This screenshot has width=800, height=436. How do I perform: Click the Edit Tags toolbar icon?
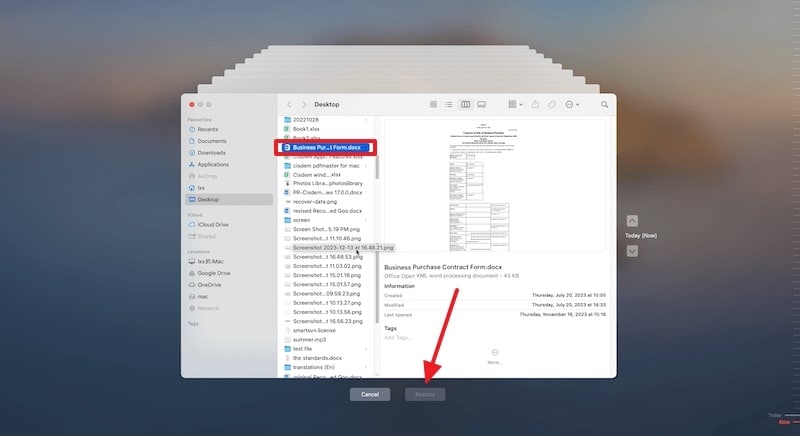[x=552, y=105]
